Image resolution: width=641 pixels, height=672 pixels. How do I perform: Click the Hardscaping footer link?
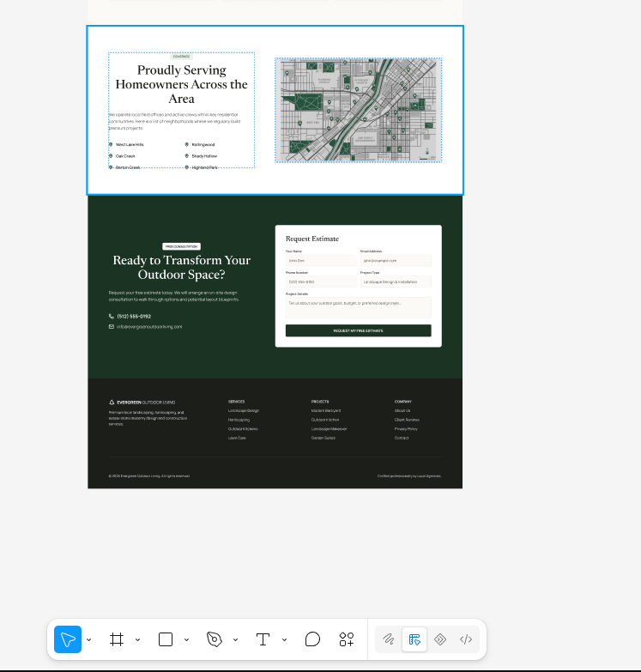point(239,420)
